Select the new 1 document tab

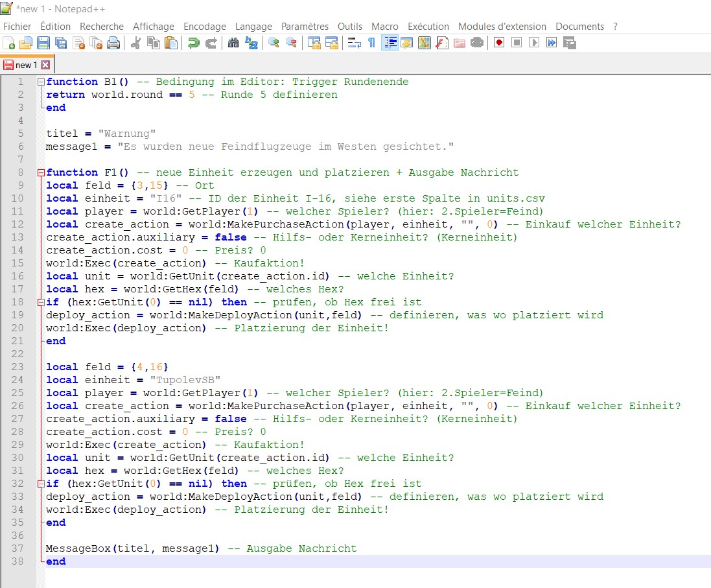(27, 65)
